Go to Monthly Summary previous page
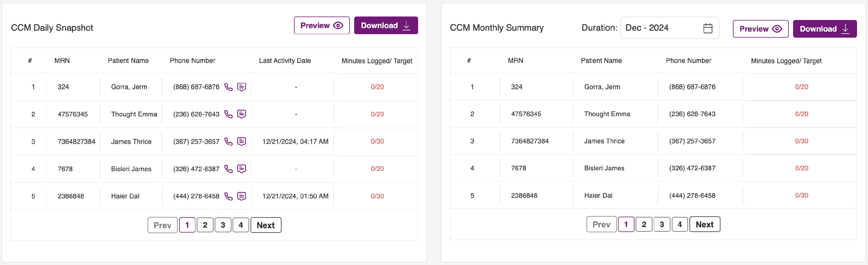 click(602, 224)
